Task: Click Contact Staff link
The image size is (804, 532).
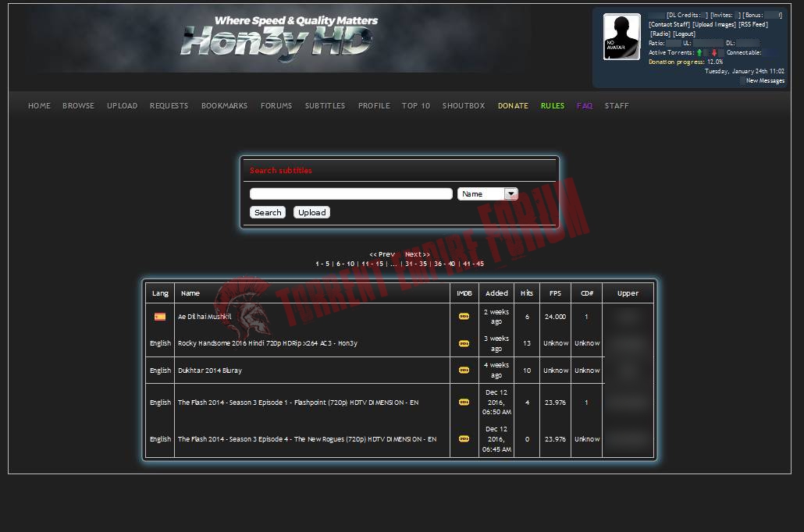Action: [x=669, y=25]
